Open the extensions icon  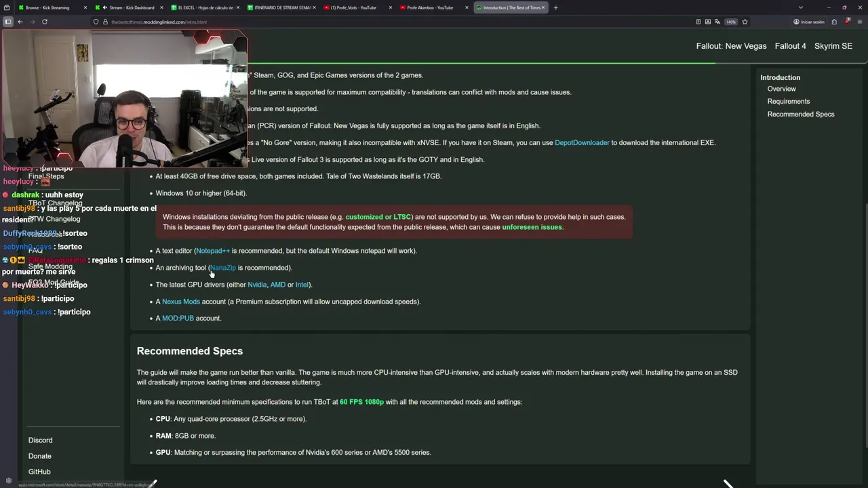[x=834, y=22]
